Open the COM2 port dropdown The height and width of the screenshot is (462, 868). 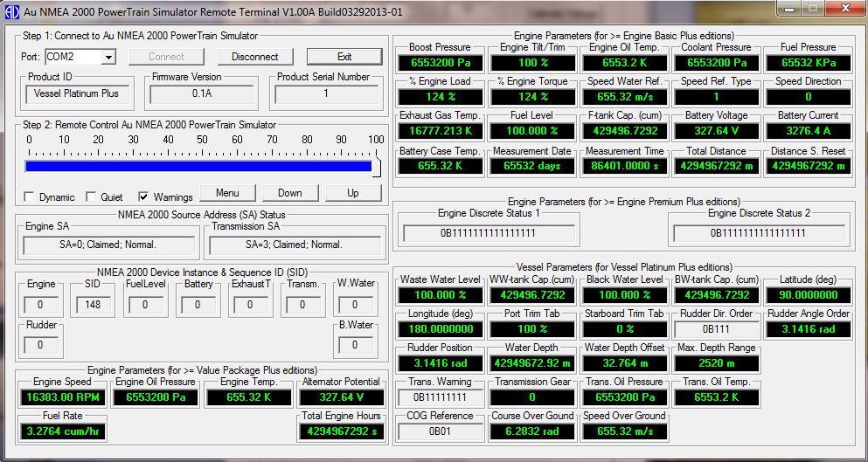[108, 57]
